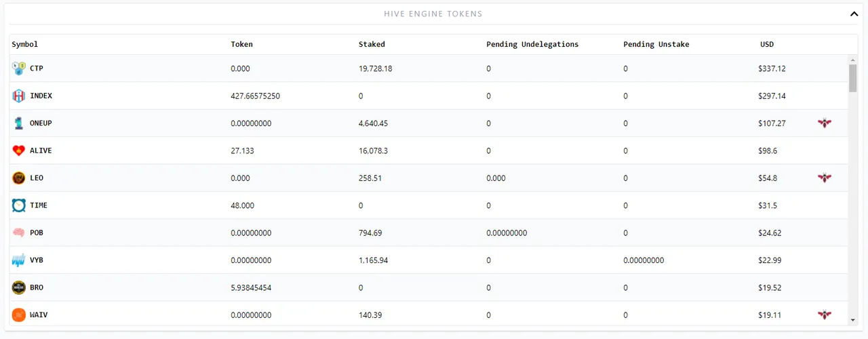Click the INDEX token icon

(19, 96)
